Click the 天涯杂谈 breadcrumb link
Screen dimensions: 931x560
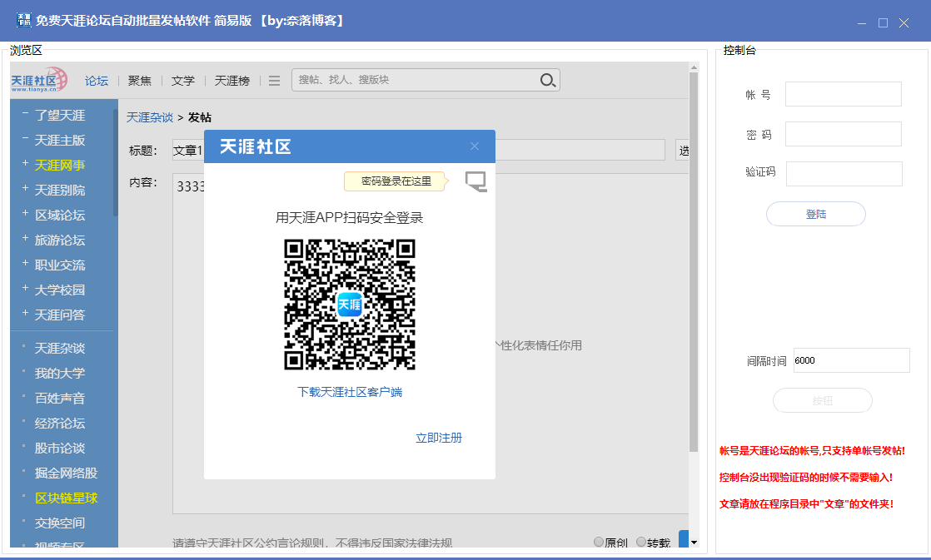tap(150, 117)
